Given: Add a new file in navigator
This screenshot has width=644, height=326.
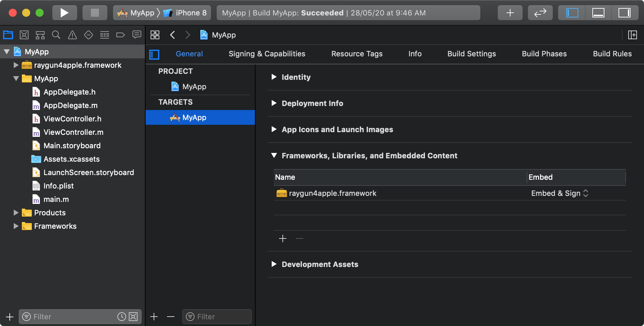Looking at the screenshot, I should (10, 317).
